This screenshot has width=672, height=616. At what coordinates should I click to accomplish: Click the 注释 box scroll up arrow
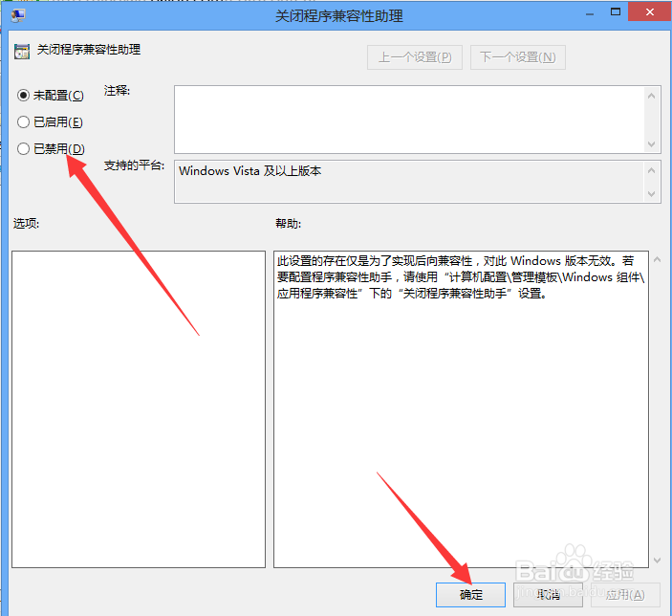[x=651, y=96]
